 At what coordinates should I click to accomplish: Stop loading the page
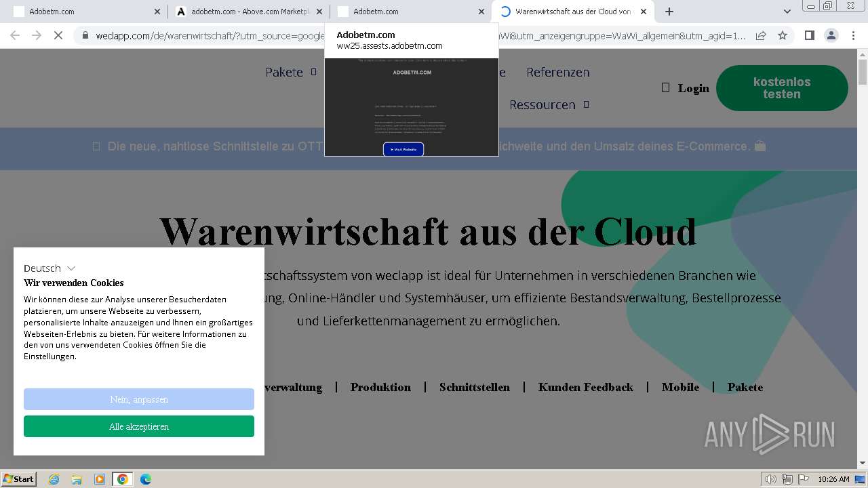point(58,35)
